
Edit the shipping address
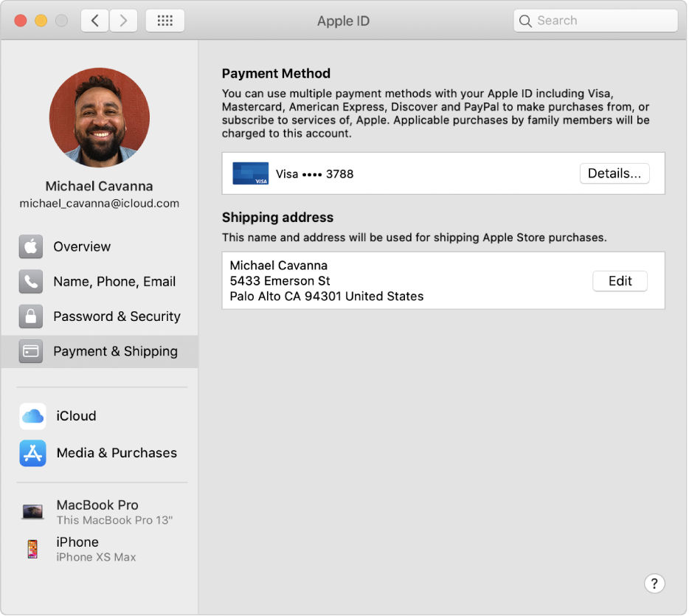620,281
